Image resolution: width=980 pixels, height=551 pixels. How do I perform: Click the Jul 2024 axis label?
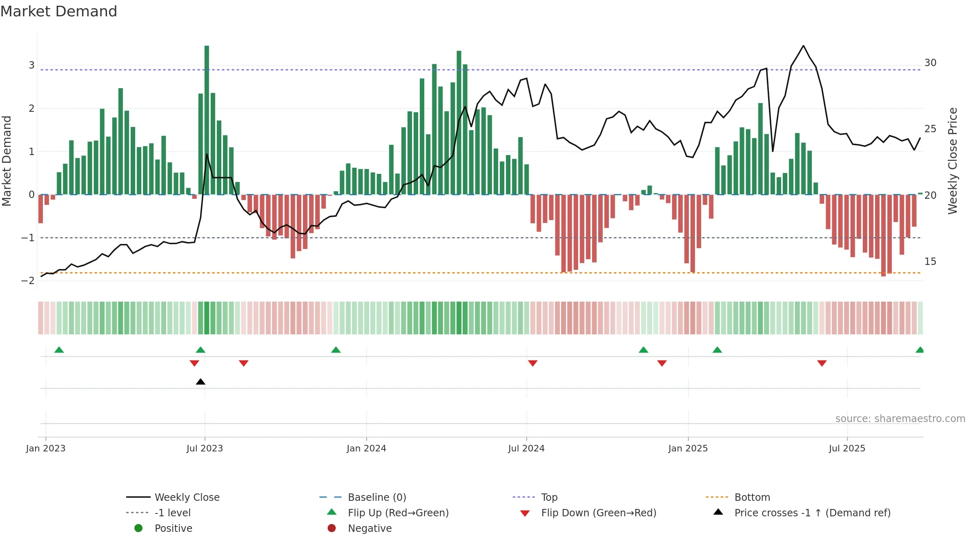tap(527, 448)
